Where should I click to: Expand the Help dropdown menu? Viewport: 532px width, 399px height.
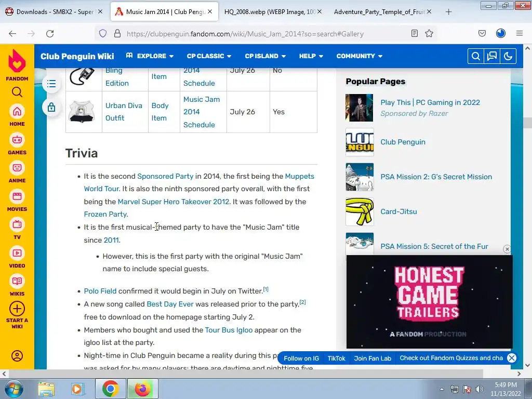[311, 56]
